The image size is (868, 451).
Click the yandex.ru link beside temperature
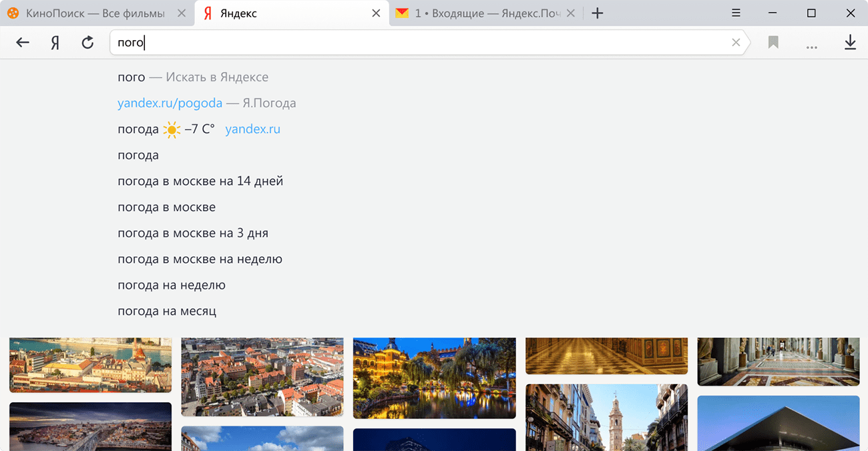[x=253, y=129]
